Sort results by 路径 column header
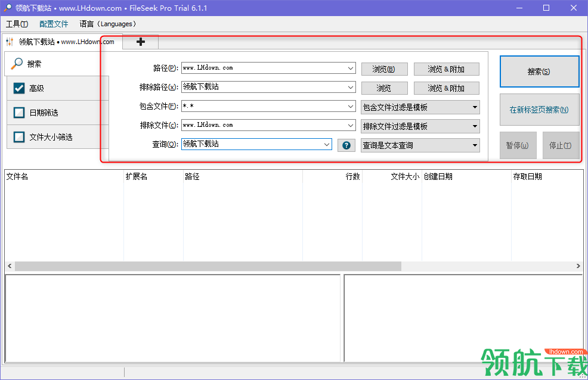This screenshot has width=588, height=380. [243, 176]
